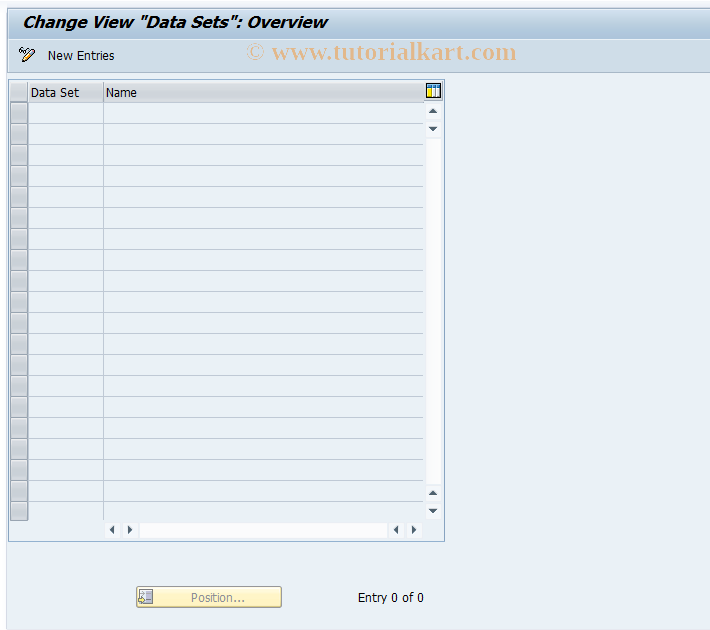This screenshot has width=710, height=630.
Task: Click top scroll-down arrow of vertical scrollbar
Action: pos(433,129)
